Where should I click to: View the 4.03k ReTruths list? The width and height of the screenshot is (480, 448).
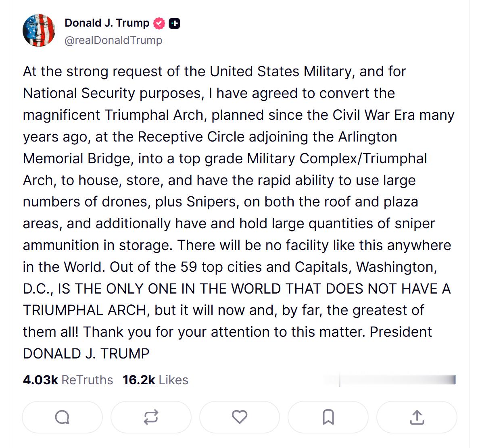[68, 380]
